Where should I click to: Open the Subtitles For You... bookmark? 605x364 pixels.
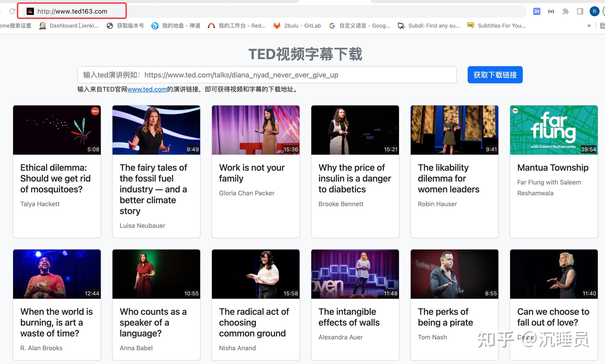tap(496, 26)
